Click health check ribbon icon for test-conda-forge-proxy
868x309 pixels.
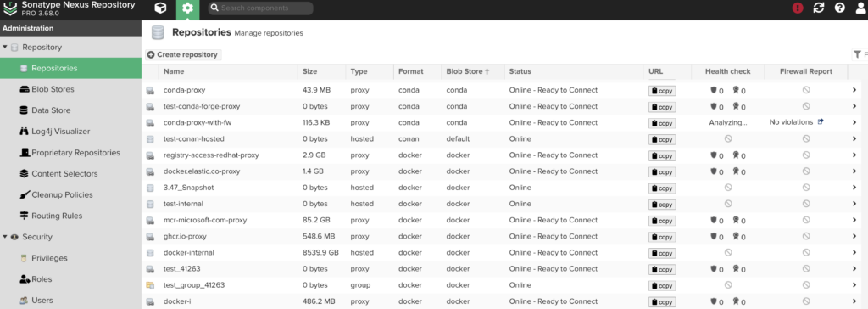click(737, 106)
